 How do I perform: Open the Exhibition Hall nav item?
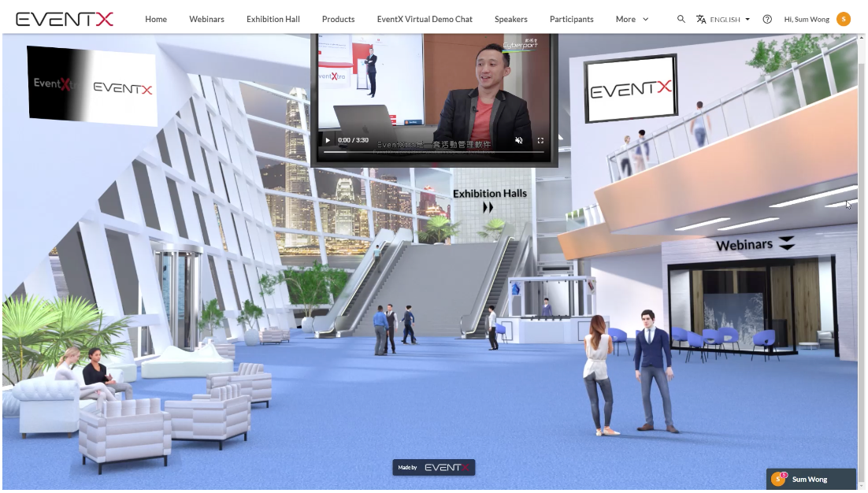(x=273, y=19)
